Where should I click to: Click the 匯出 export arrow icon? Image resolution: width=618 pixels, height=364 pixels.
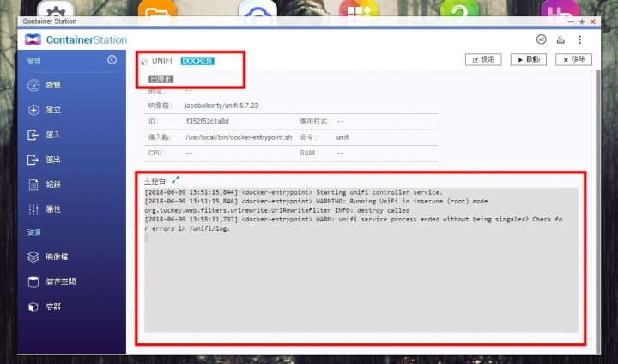coord(33,160)
